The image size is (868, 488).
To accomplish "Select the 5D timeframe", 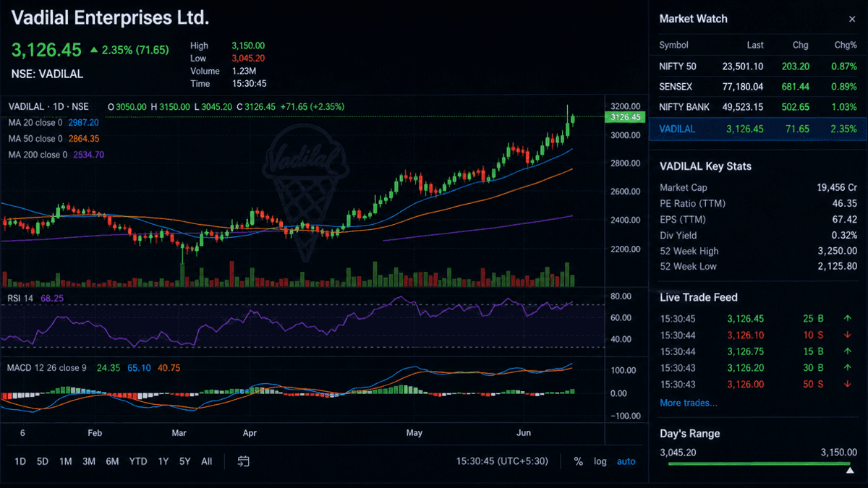I will click(43, 461).
